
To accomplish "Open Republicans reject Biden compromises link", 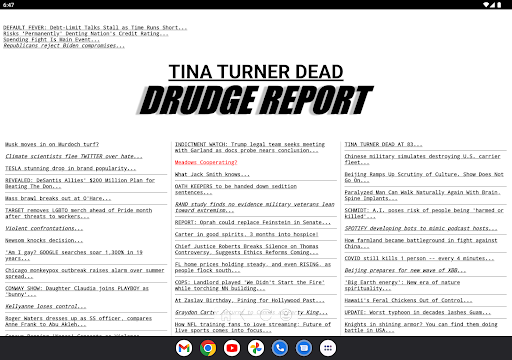I will point(64,46).
